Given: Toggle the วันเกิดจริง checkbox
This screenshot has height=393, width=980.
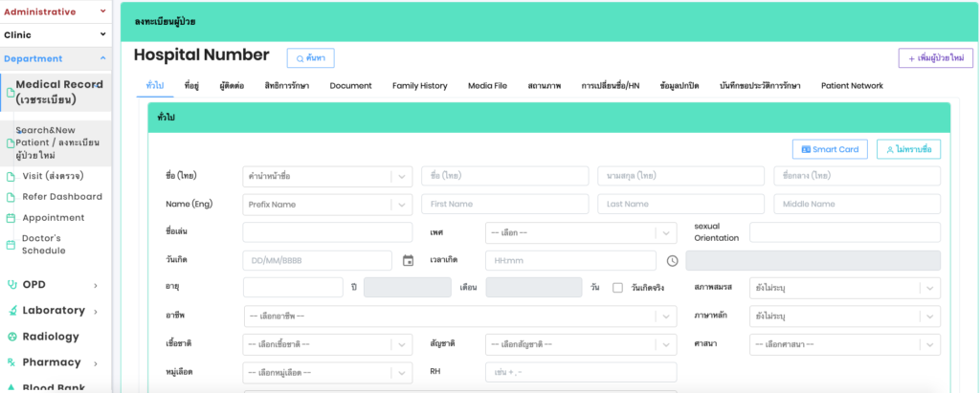Looking at the screenshot, I should [617, 288].
